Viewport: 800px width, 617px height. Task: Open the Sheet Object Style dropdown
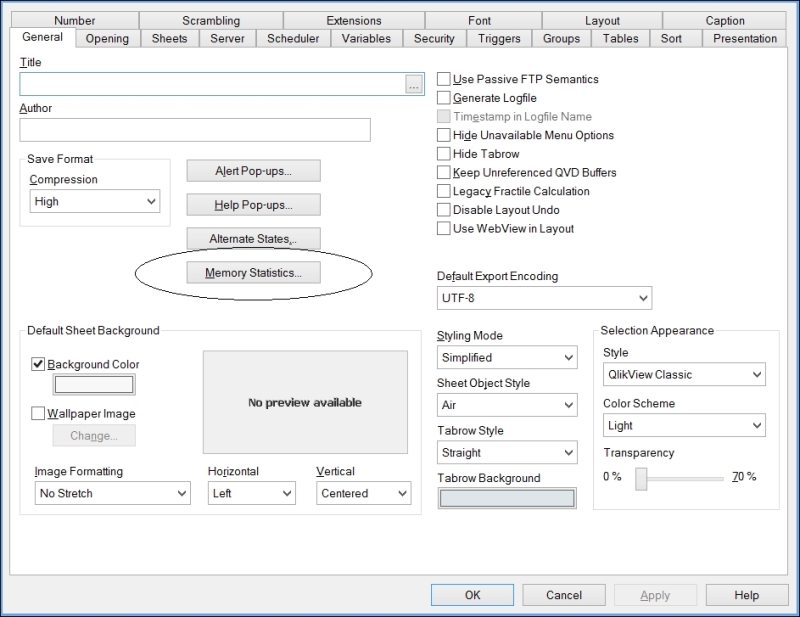507,405
